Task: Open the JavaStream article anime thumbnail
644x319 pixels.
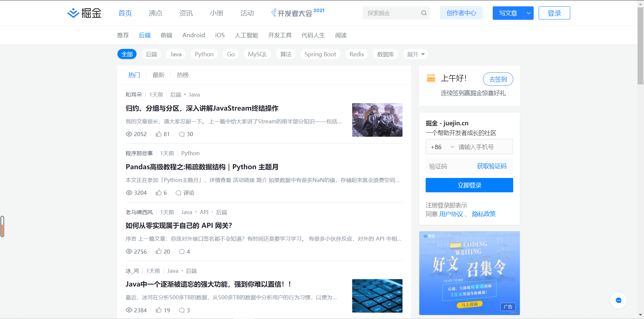Action: click(377, 120)
